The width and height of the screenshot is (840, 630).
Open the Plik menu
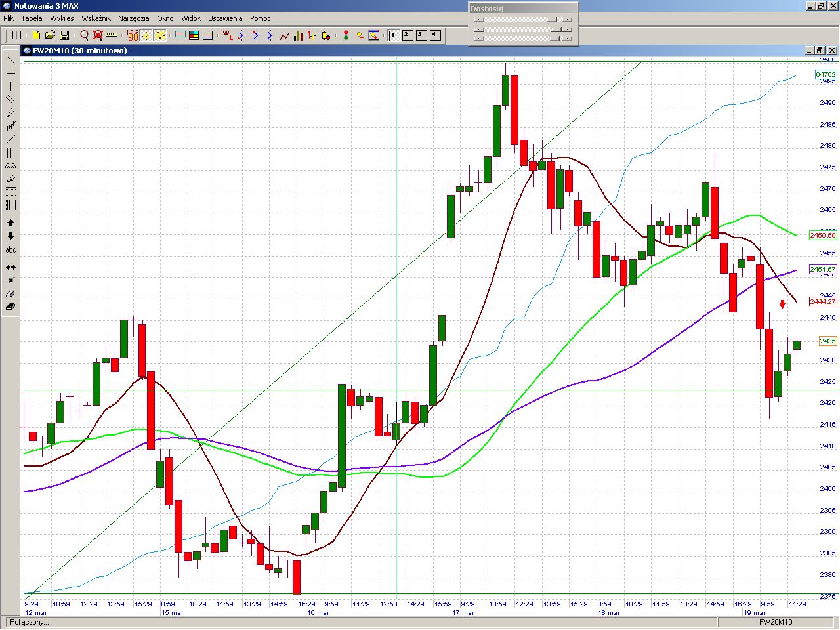9,18
